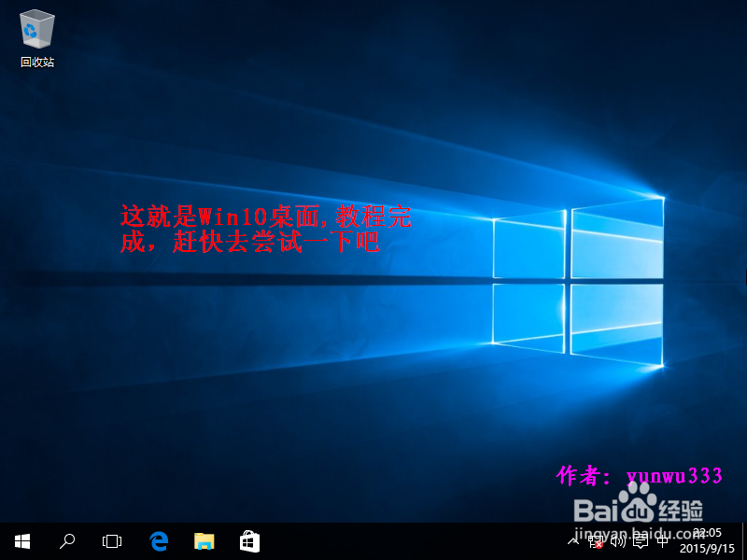Open the volume speaker tray icon
The width and height of the screenshot is (747, 560).
[618, 541]
